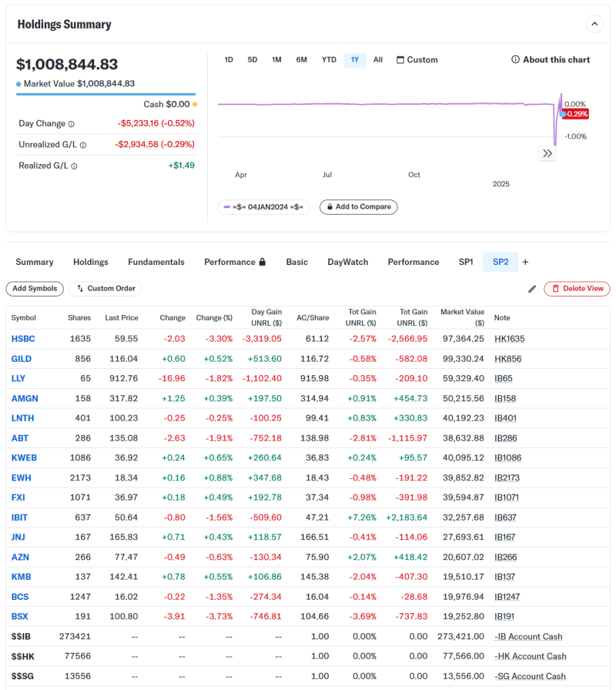The height and width of the screenshot is (690, 616).
Task: Select the 6M chart range
Action: [302, 60]
